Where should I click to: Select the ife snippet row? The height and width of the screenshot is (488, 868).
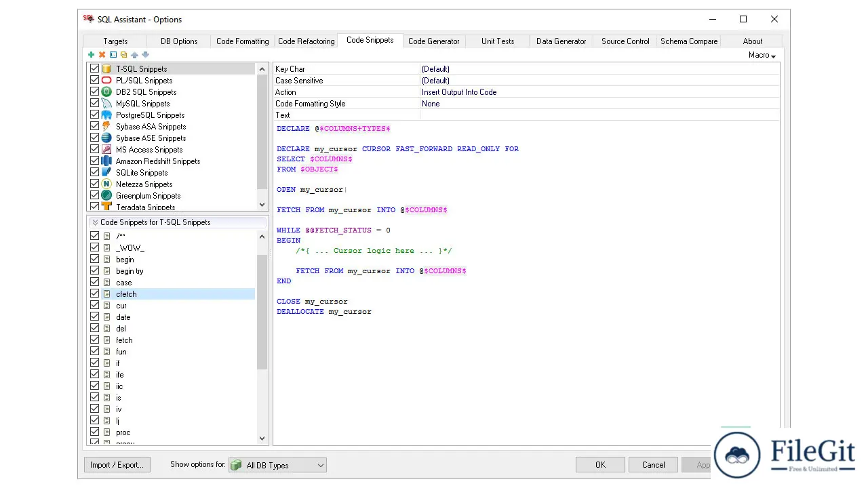pos(172,375)
